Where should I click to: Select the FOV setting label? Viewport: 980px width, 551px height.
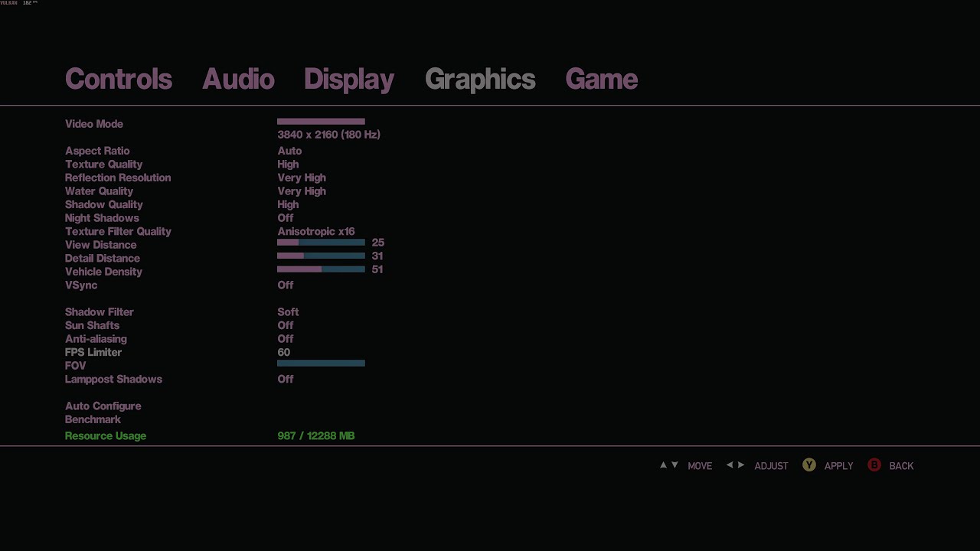point(76,366)
